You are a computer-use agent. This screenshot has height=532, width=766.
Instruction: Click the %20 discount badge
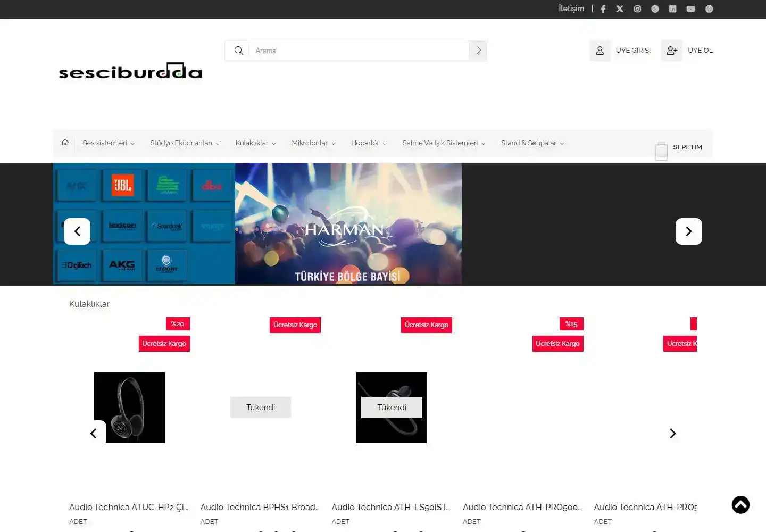178,324
